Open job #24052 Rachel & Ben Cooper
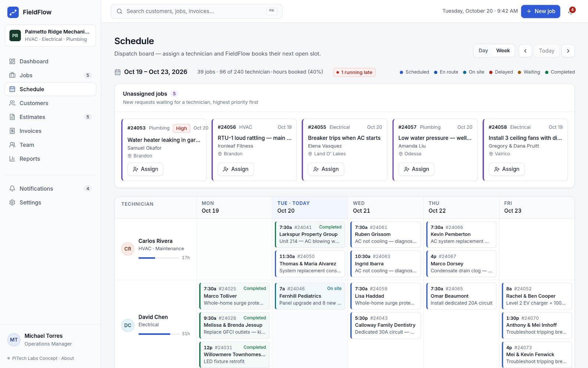Viewport: 588px width, 368px height. click(537, 296)
